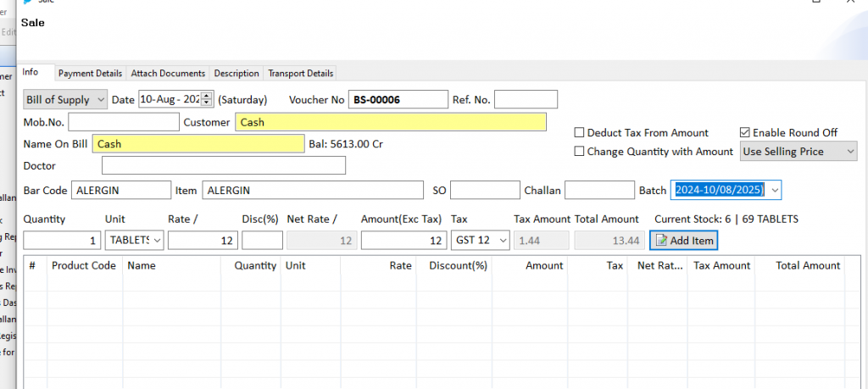Click the Doctor input field
Screen dimensions: 868x389
tap(224, 165)
